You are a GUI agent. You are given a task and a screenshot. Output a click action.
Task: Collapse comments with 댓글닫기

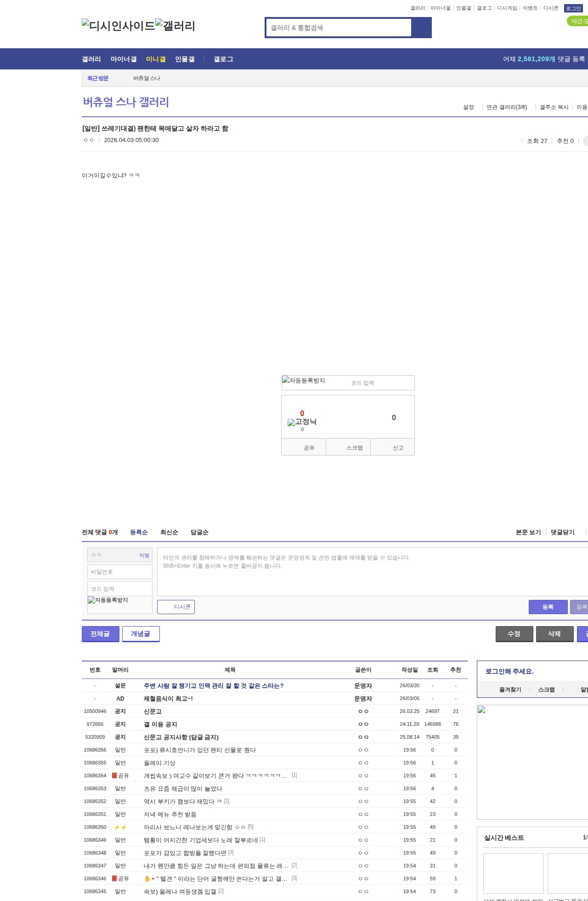(x=563, y=532)
